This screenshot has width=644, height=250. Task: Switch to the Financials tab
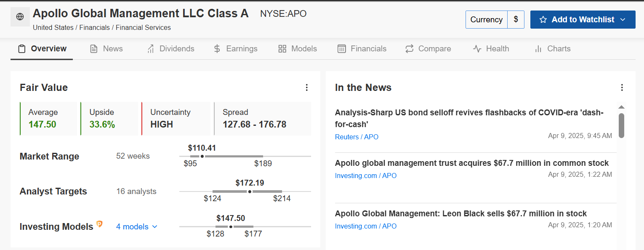pos(362,49)
